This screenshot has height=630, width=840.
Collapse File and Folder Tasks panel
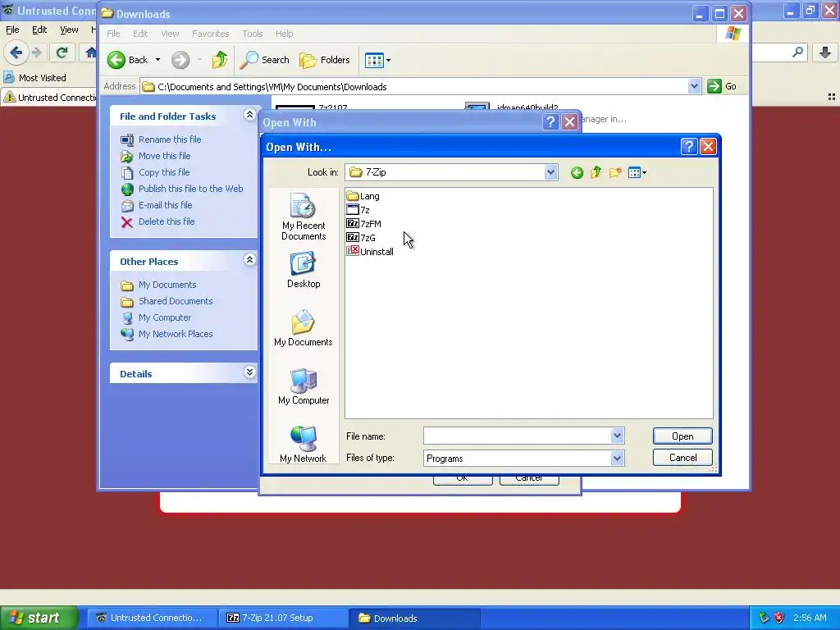click(x=249, y=114)
